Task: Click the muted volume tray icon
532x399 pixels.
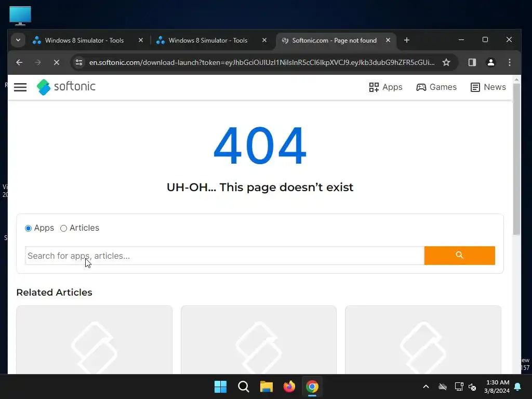Action: pyautogui.click(x=472, y=387)
